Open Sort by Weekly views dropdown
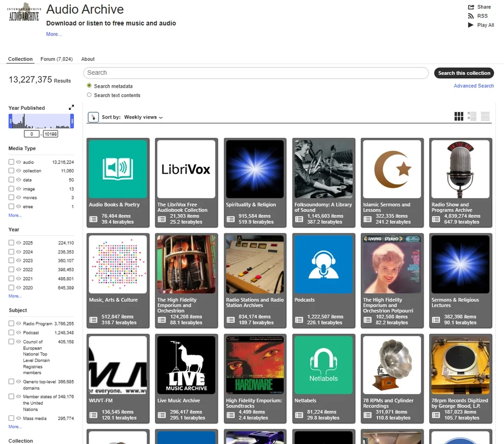The width and height of the screenshot is (504, 444). coord(143,117)
